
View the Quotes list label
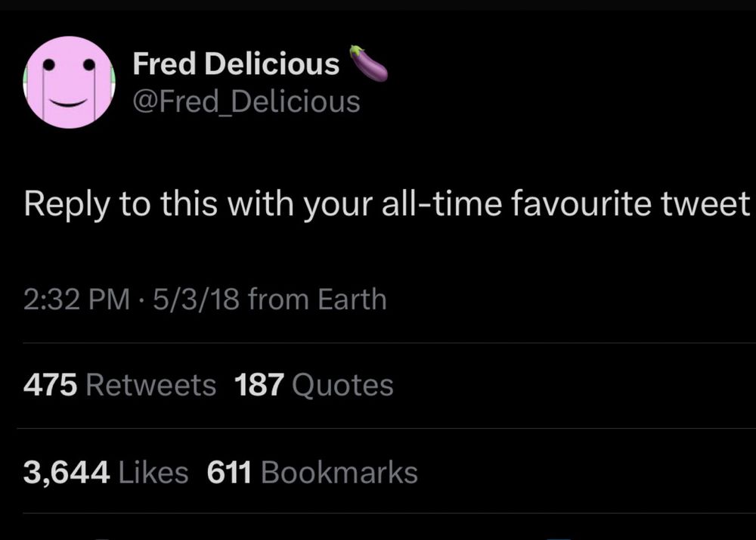click(x=342, y=386)
